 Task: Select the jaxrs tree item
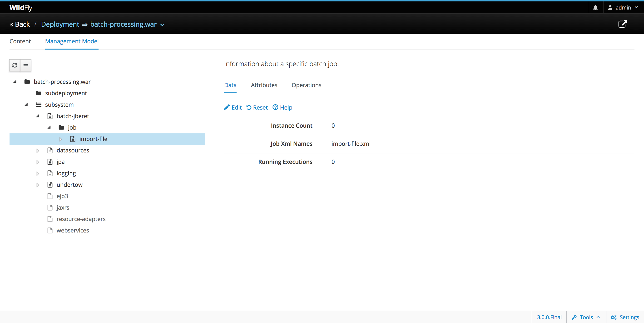point(63,208)
